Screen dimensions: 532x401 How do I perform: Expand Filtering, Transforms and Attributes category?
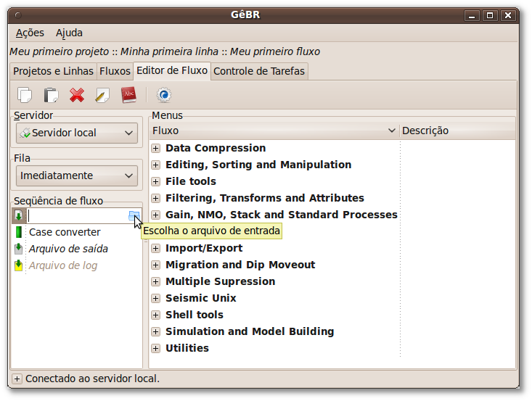156,198
